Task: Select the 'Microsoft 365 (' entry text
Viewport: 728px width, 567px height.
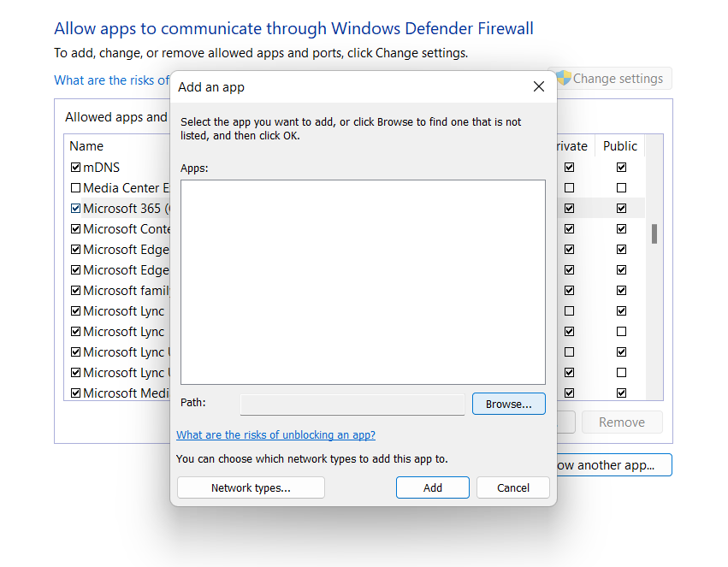Action: (127, 209)
